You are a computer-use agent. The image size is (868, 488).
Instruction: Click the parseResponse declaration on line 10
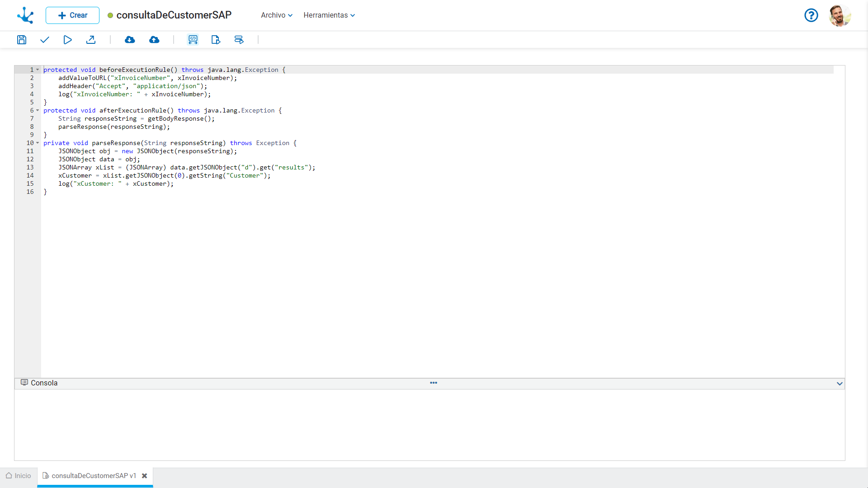click(x=116, y=143)
